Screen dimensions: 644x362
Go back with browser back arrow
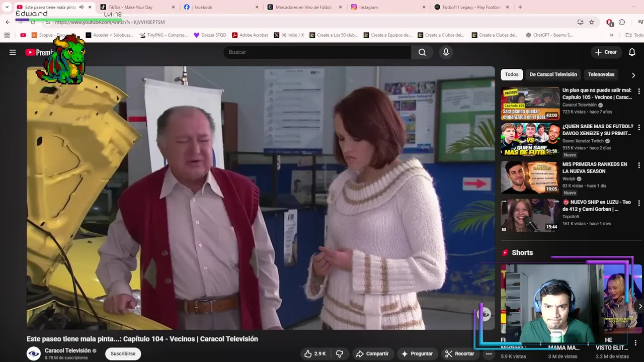click(8, 22)
